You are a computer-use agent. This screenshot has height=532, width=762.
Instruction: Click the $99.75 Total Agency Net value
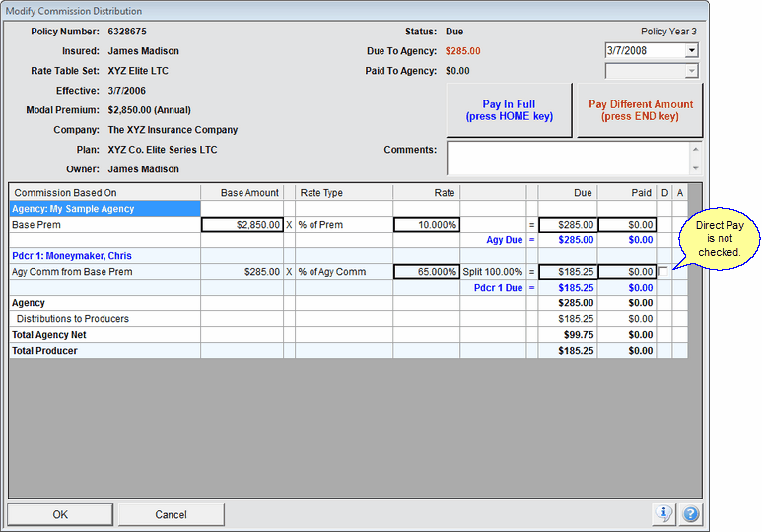click(579, 335)
